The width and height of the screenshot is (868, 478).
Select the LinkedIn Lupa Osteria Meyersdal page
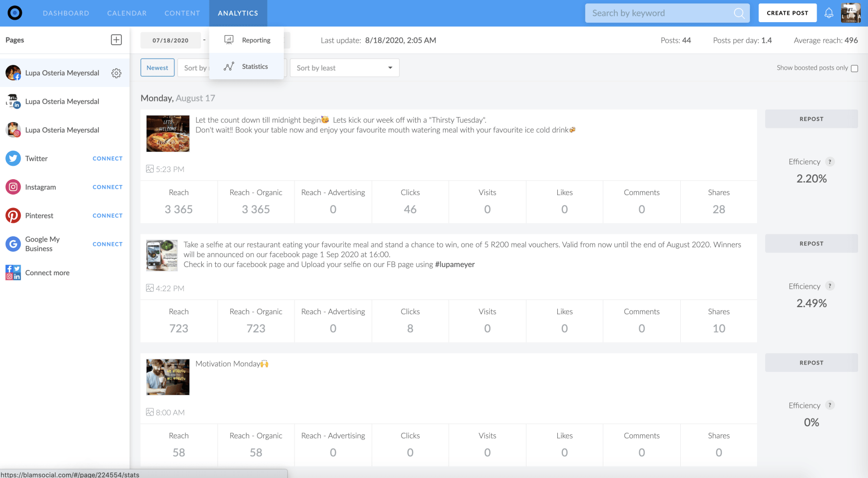tap(65, 101)
